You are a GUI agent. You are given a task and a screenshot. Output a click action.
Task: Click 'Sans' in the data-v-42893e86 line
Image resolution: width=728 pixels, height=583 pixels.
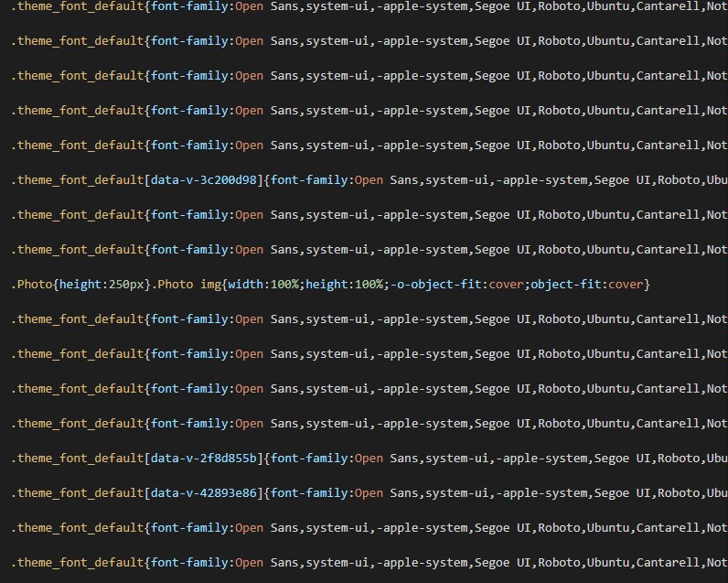point(404,493)
